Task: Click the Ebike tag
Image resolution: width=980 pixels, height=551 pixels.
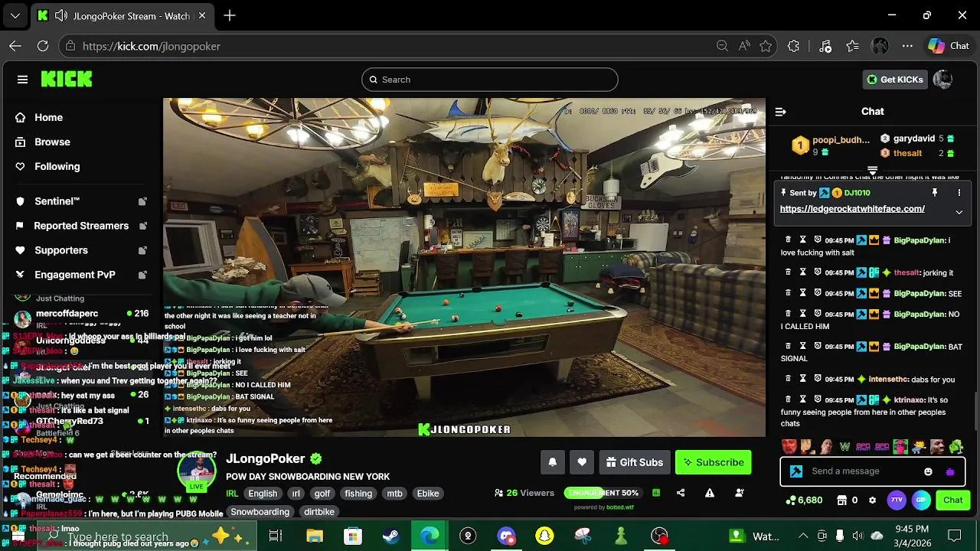Action: (x=428, y=494)
